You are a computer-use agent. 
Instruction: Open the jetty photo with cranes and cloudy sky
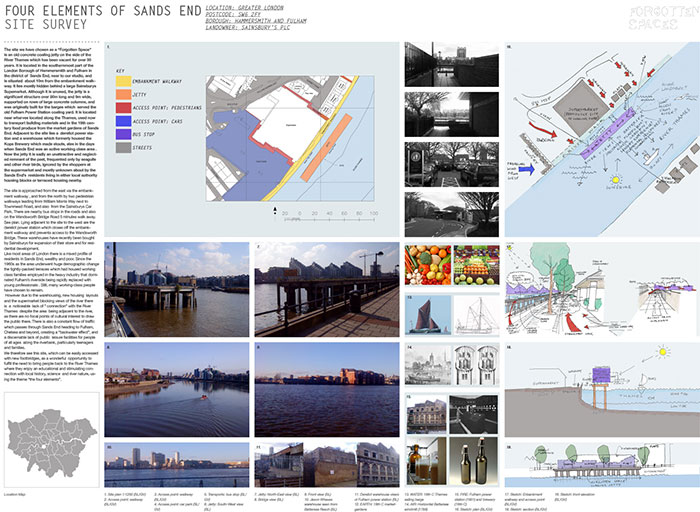click(177, 289)
